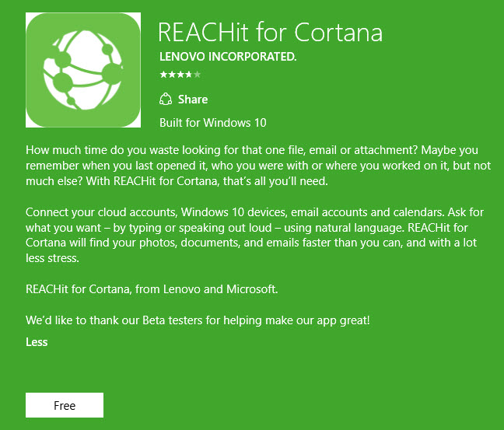Click the Built for Windows 10 label
This screenshot has width=504, height=430.
point(212,123)
